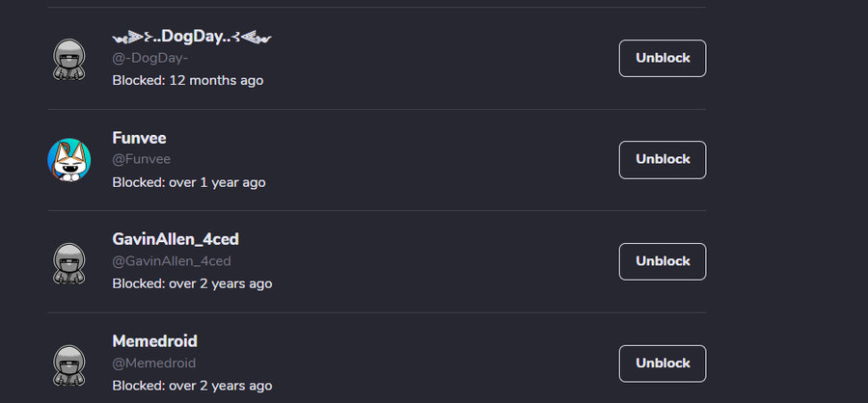
Task: Open the ..DogDay.. display name
Action: 192,37
